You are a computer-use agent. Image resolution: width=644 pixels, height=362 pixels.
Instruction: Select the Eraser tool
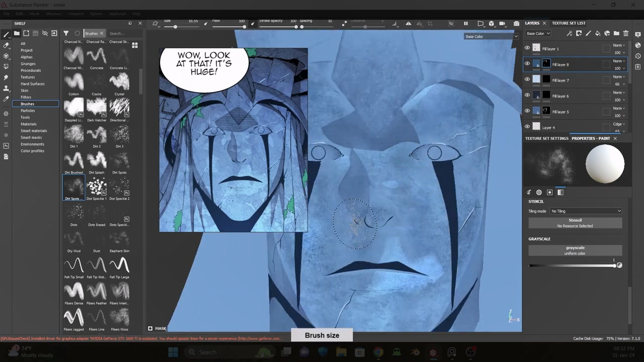tap(6, 45)
